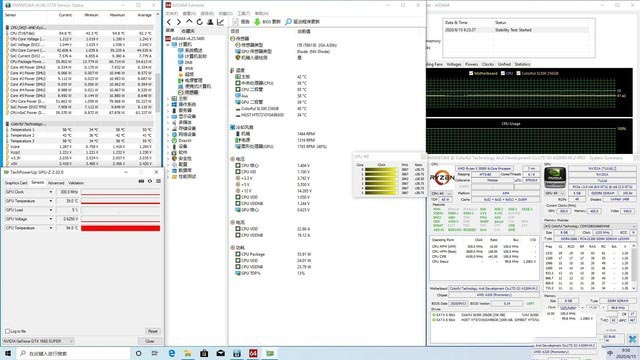Open the 查看(V) menu in AIDA64
The width and height of the screenshot is (640, 360).
click(x=189, y=13)
